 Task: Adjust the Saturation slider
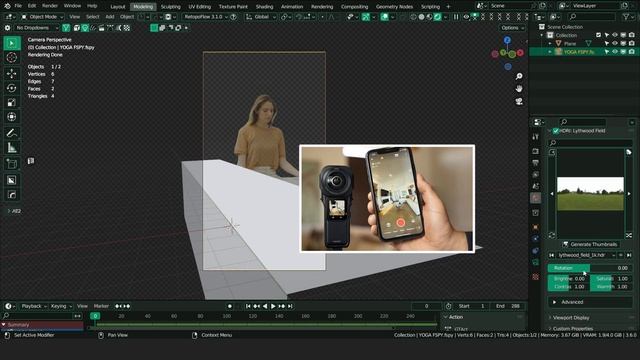(x=611, y=279)
